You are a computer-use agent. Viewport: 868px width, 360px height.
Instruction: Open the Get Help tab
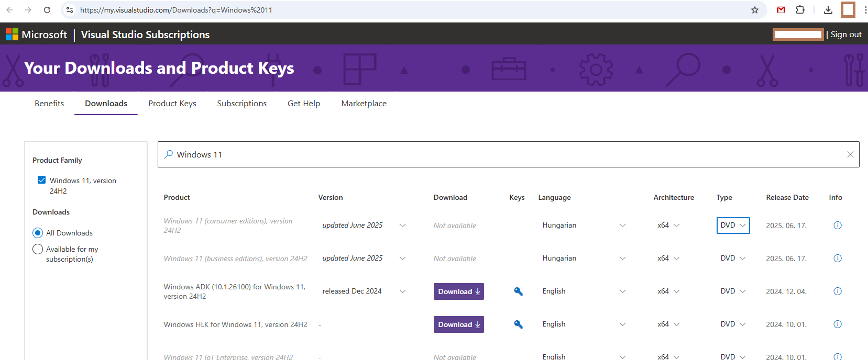pos(304,104)
